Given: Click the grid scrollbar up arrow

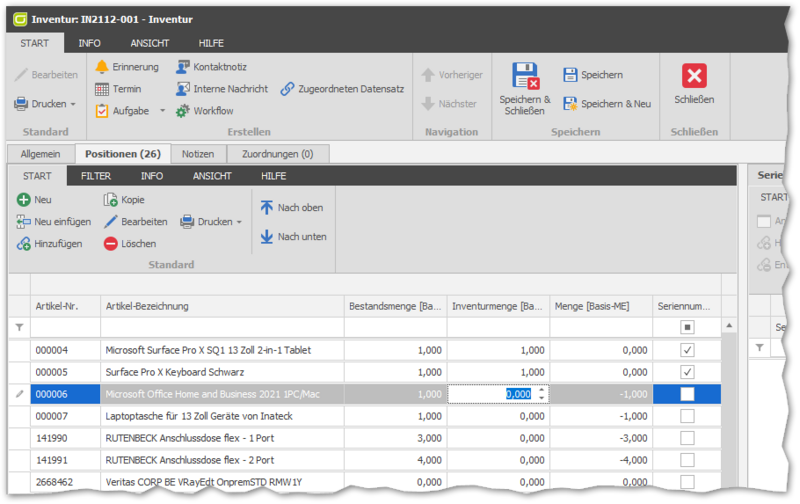Looking at the screenshot, I should tap(730, 325).
